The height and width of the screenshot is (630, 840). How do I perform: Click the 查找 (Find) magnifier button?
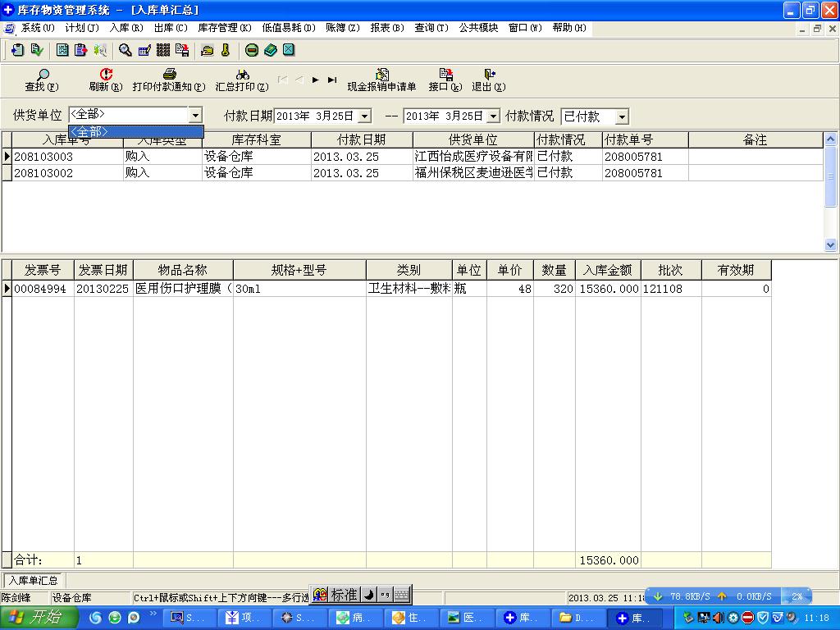40,80
